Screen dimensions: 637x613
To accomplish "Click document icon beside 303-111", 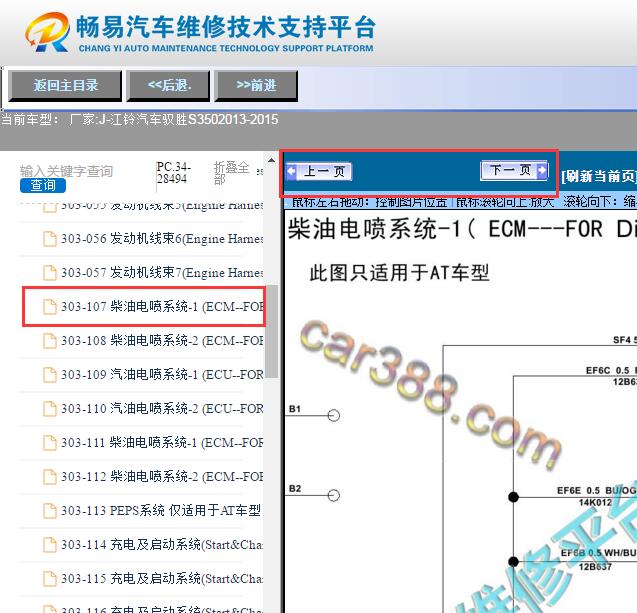I will coord(50,443).
